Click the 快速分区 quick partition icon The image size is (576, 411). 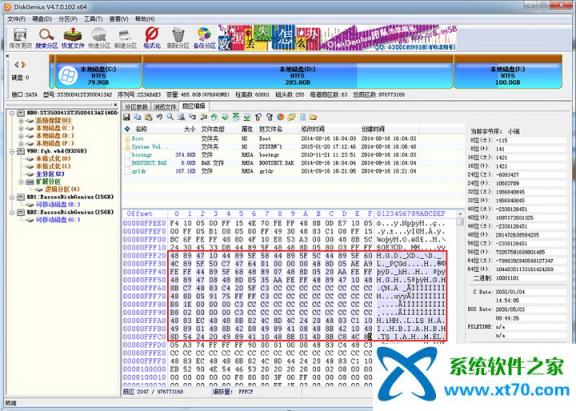[x=99, y=38]
